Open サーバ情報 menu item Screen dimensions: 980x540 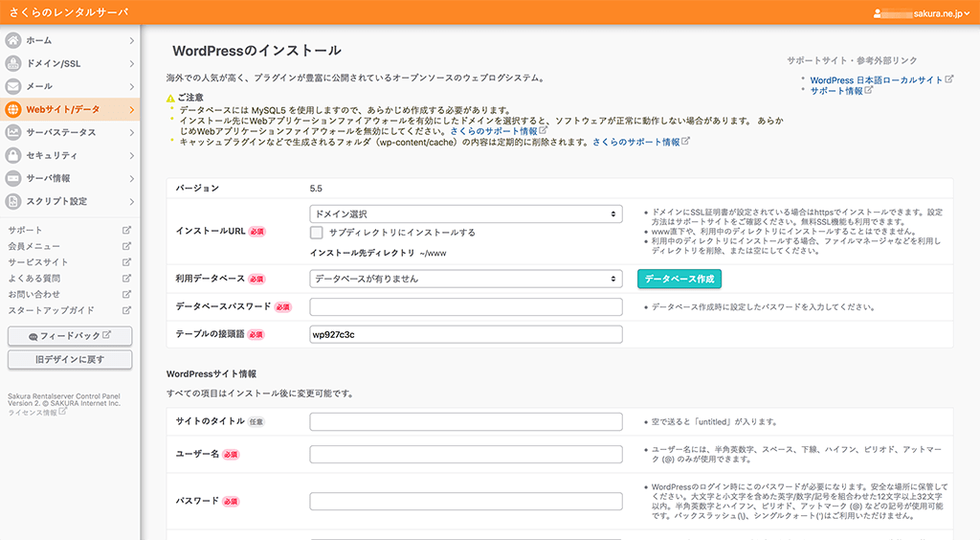(x=70, y=178)
